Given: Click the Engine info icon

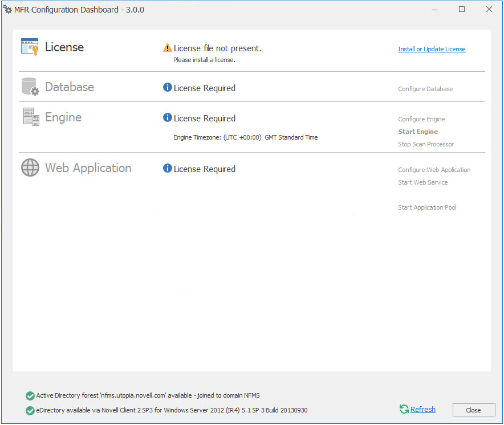Looking at the screenshot, I should click(167, 118).
